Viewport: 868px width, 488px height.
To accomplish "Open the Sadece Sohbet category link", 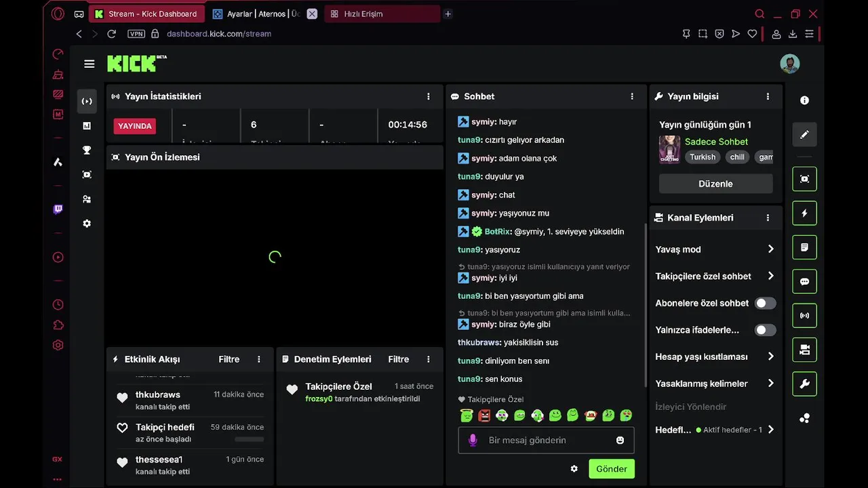I will (x=716, y=142).
